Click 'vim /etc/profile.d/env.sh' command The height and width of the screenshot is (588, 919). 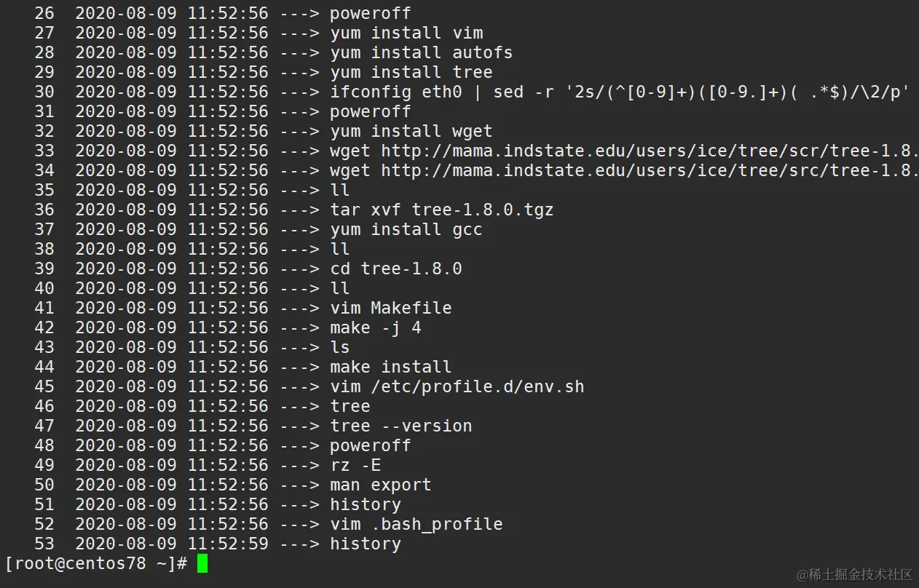[457, 386]
